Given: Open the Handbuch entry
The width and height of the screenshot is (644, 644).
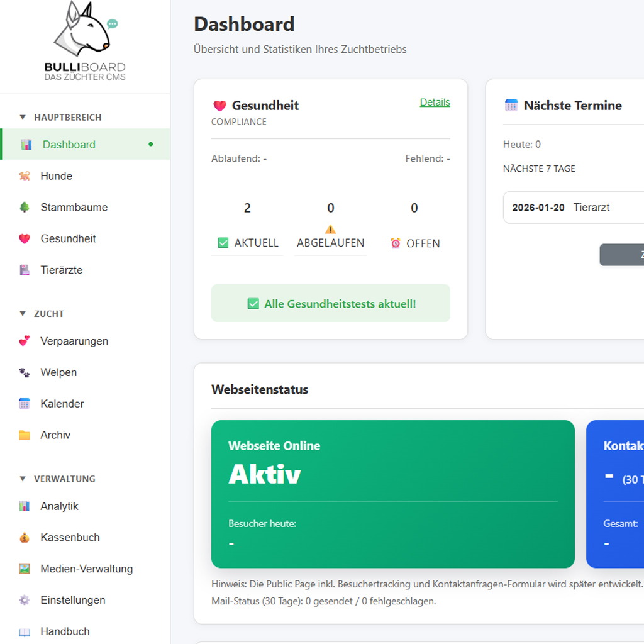Looking at the screenshot, I should pos(65,631).
